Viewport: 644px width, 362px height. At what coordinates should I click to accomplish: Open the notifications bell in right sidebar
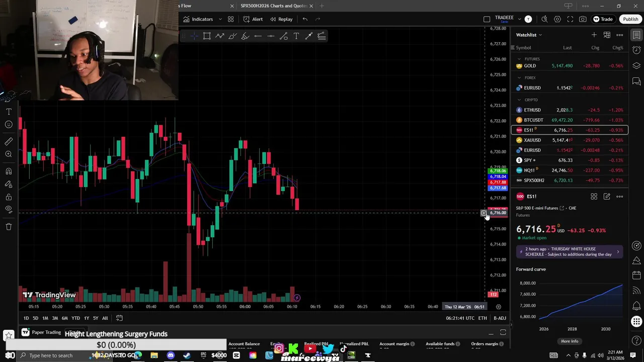(x=636, y=305)
